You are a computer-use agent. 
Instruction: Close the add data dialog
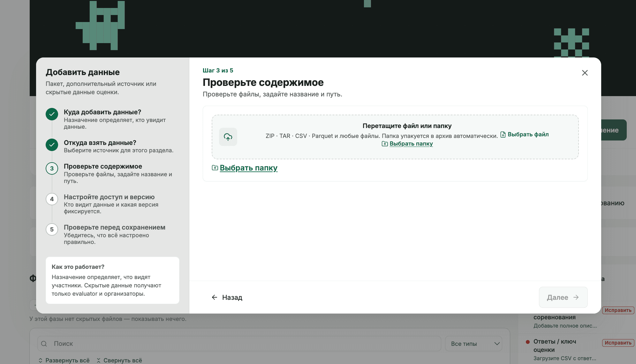(585, 73)
